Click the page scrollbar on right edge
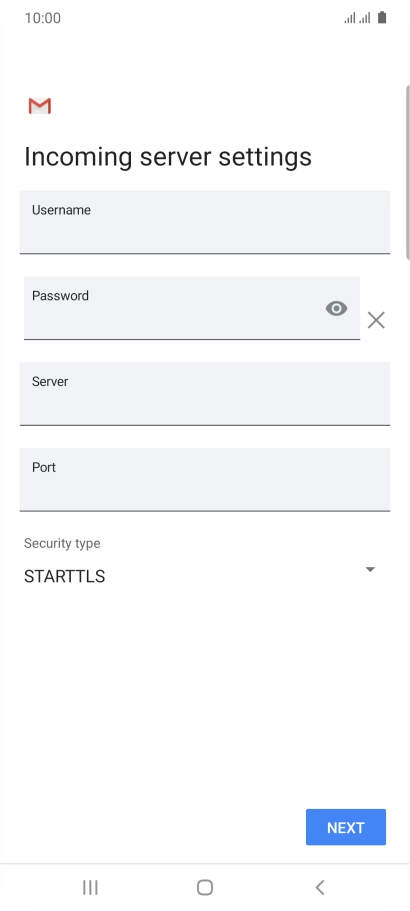The width and height of the screenshot is (410, 911). click(408, 172)
